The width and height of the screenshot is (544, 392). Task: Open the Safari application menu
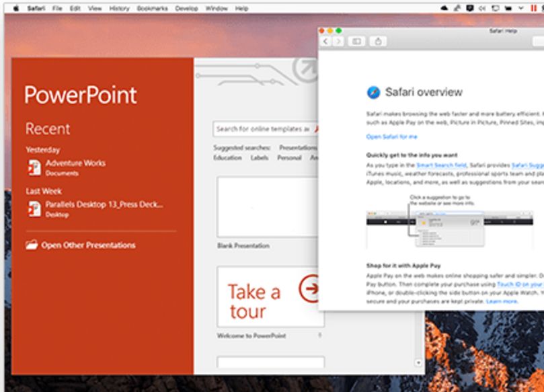tap(36, 8)
